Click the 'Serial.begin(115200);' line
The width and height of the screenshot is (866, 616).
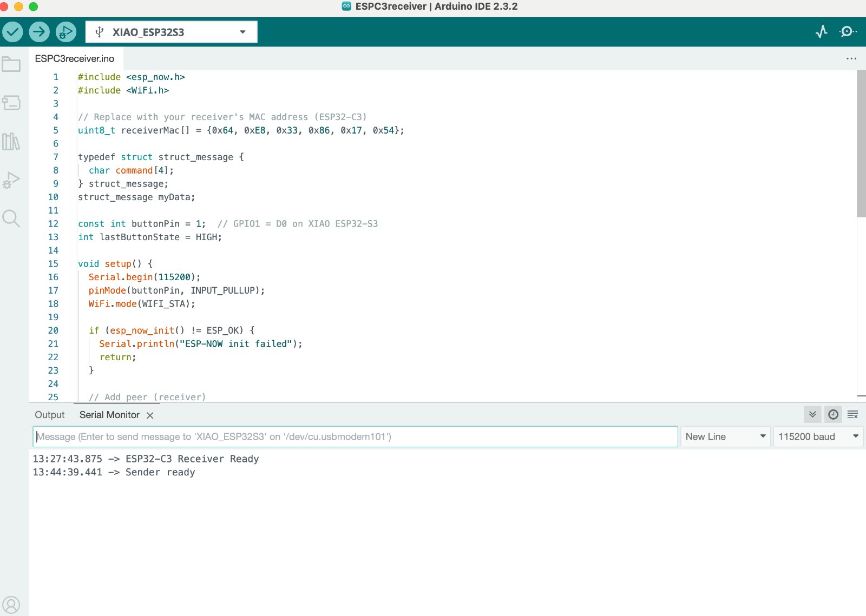pyautogui.click(x=145, y=277)
